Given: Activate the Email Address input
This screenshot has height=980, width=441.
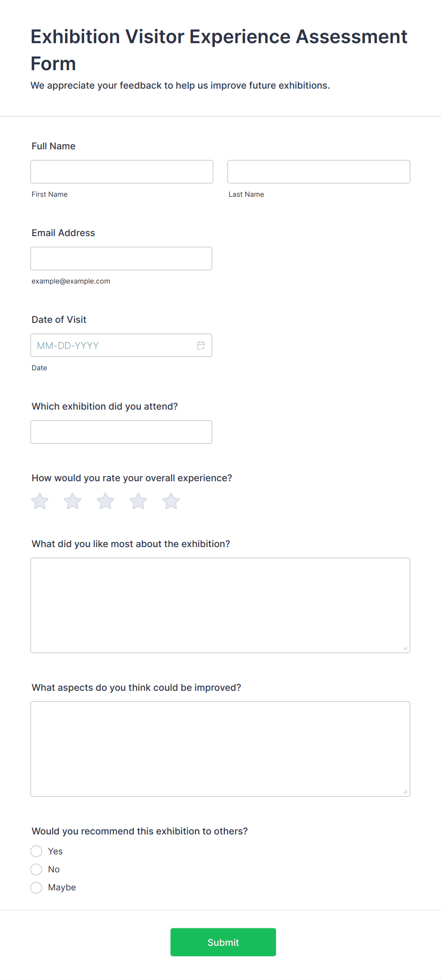Looking at the screenshot, I should 121,258.
